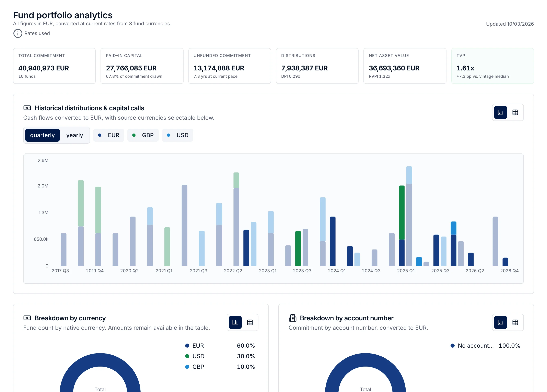Click the building icon beside Breakdown by account number
This screenshot has width=547, height=392.
[x=293, y=318]
